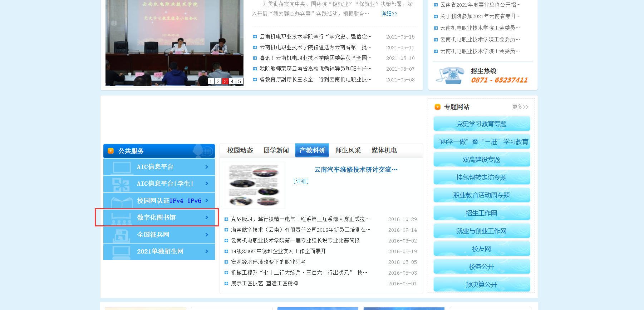Open the 师生风采 tab
The image size is (644, 310).
tap(348, 150)
